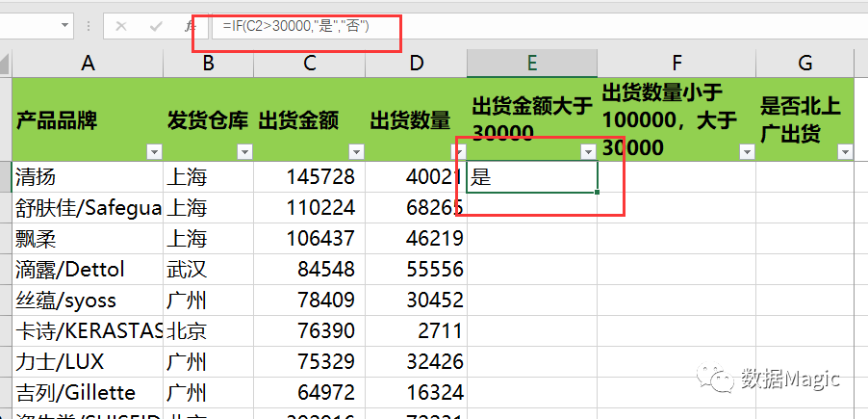Viewport: 868px width, 419px height.
Task: Select column D header
Action: pyautogui.click(x=417, y=64)
